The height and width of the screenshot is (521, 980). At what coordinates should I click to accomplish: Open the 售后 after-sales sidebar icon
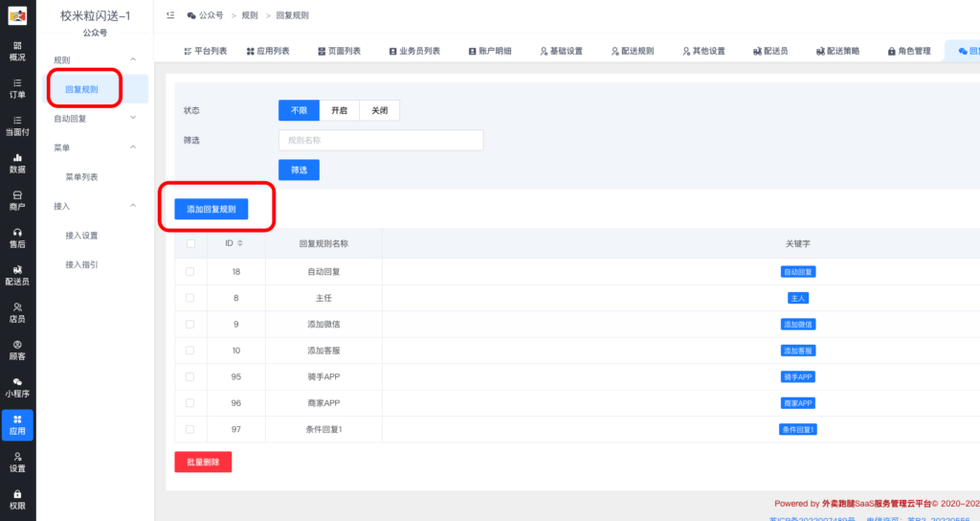[x=17, y=238]
